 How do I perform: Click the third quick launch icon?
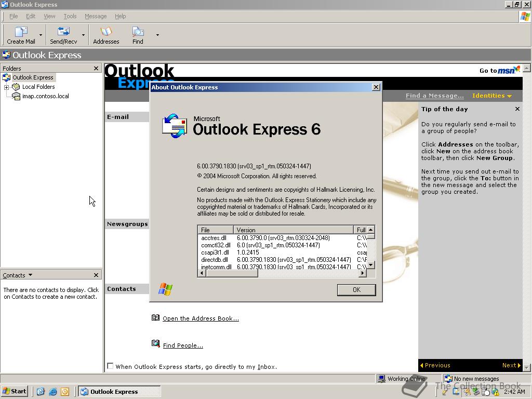pyautogui.click(x=65, y=392)
